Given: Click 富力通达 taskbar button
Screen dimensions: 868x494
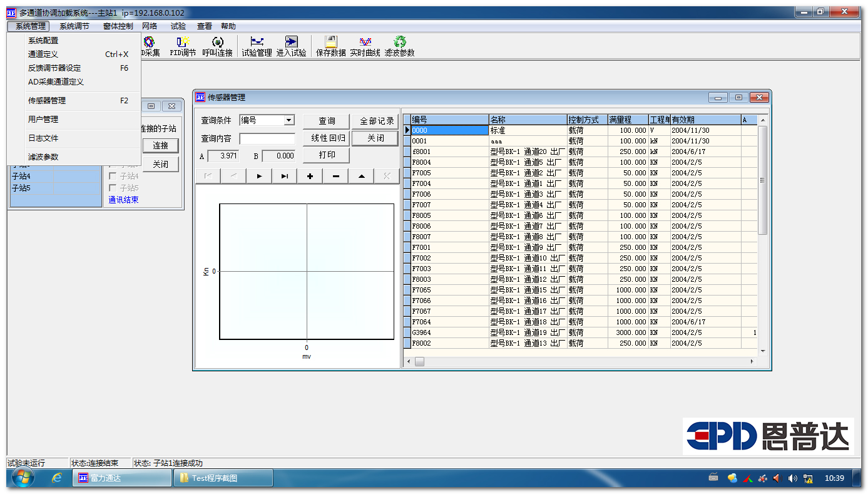Looking at the screenshot, I should [x=122, y=478].
